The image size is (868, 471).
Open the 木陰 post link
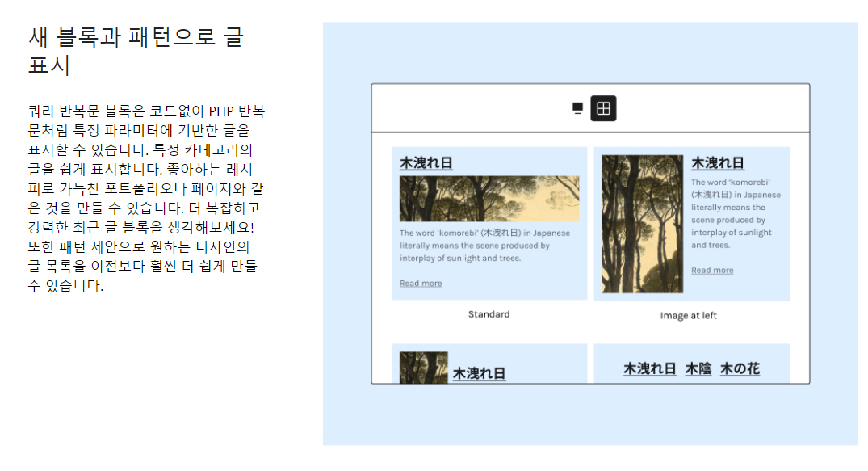[699, 367]
